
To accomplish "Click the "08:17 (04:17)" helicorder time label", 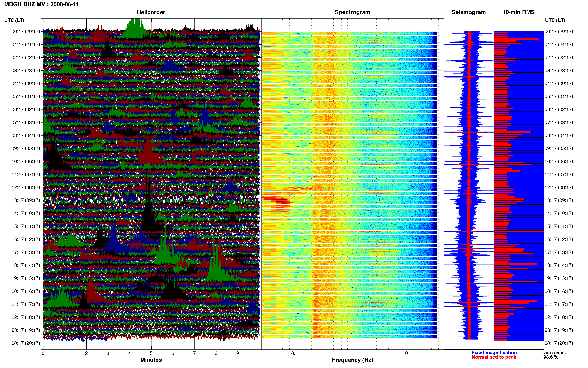I will tap(26, 135).
